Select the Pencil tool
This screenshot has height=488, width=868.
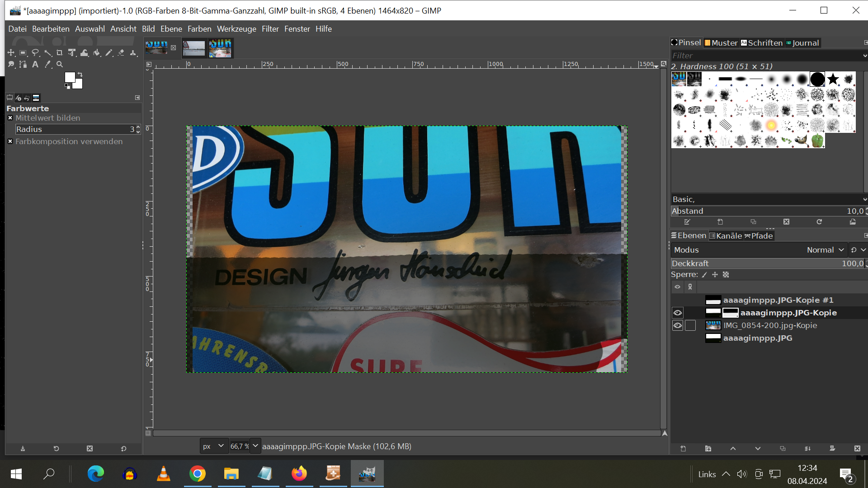pyautogui.click(x=108, y=53)
